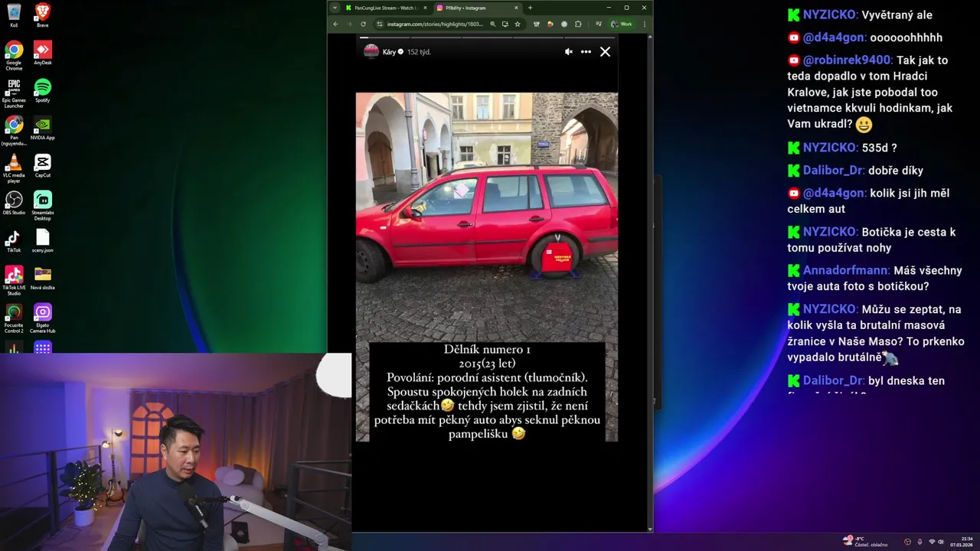Image resolution: width=980 pixels, height=551 pixels.
Task: Open Chrome's three-dot menu
Action: point(644,24)
